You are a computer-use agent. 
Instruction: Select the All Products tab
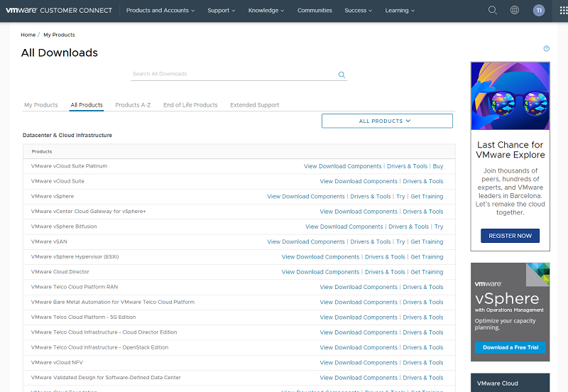point(87,105)
